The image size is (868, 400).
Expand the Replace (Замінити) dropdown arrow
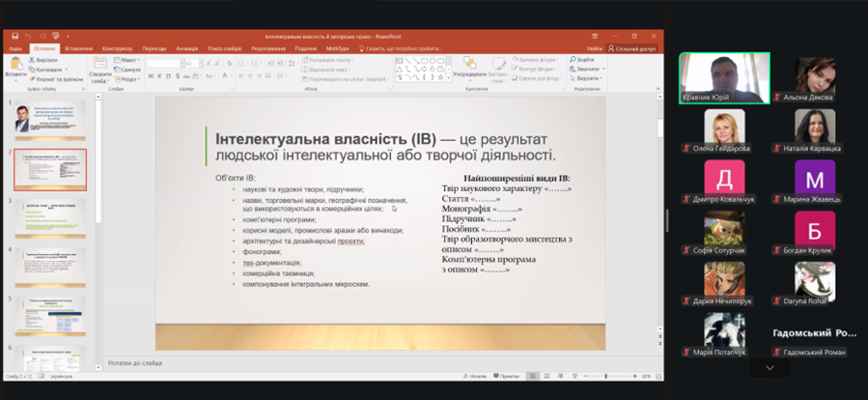tap(603, 70)
